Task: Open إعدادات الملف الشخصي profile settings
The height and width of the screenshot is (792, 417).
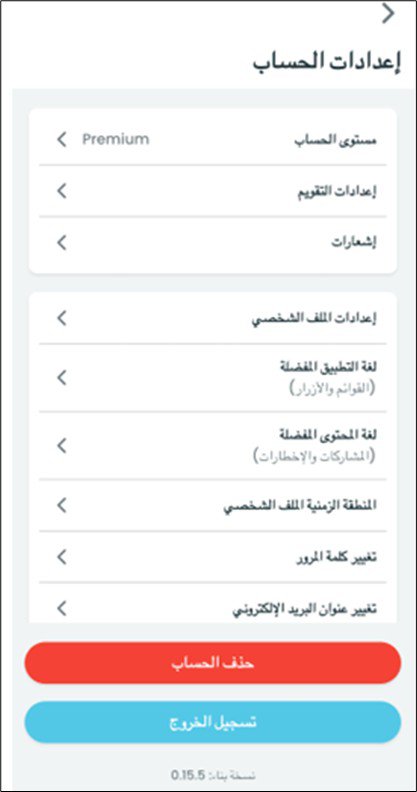Action: [213, 318]
